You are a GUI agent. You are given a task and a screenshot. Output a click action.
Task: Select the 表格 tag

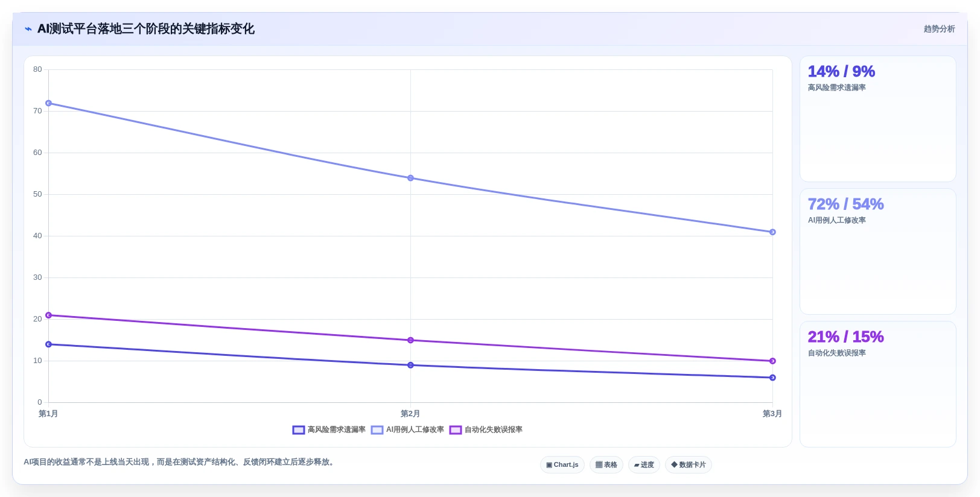pyautogui.click(x=606, y=465)
